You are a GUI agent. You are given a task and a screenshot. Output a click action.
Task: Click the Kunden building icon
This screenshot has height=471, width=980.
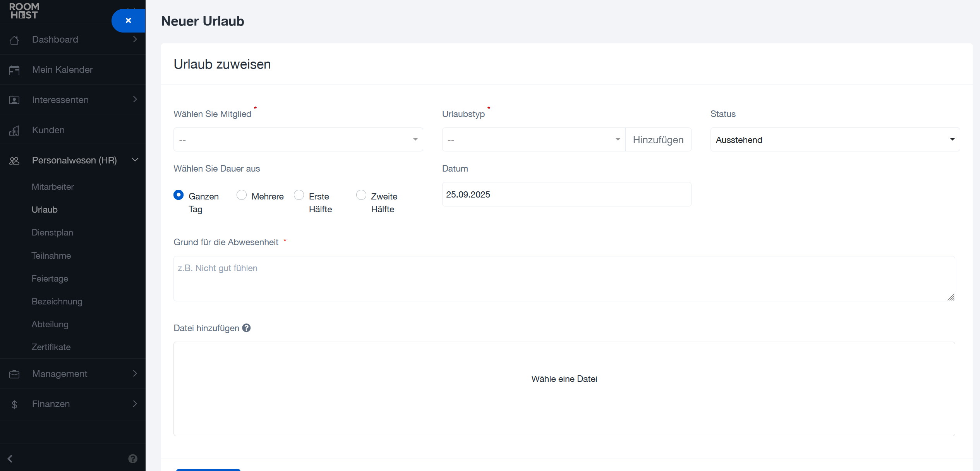click(x=14, y=131)
